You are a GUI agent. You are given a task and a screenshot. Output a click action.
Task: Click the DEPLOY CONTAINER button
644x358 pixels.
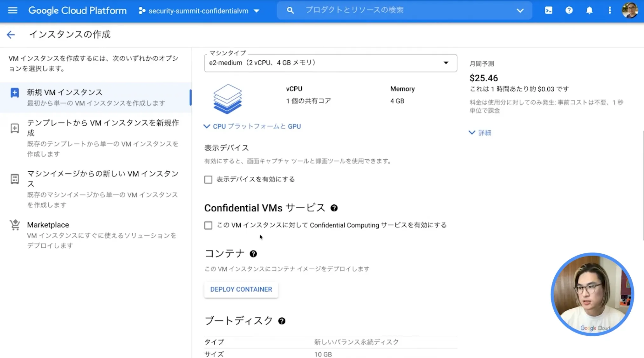point(241,289)
